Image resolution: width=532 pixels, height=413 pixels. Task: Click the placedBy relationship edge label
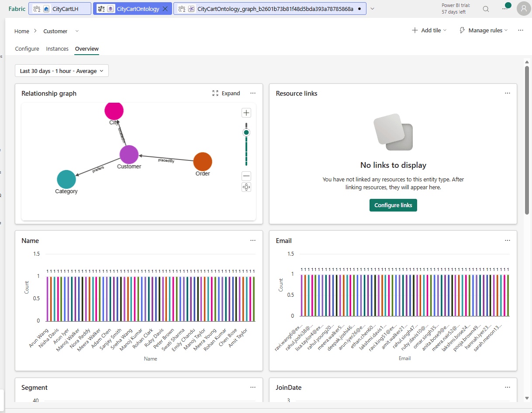pos(166,161)
